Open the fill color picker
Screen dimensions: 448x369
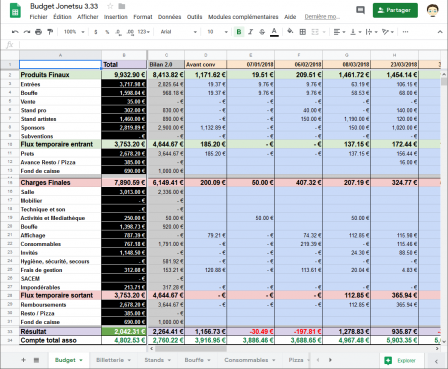(290, 32)
